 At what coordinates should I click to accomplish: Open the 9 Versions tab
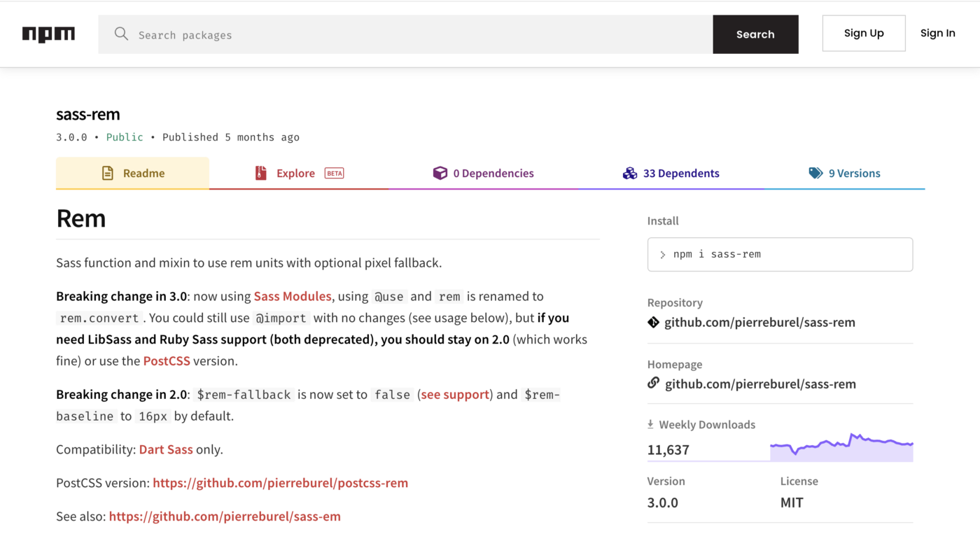tap(844, 173)
